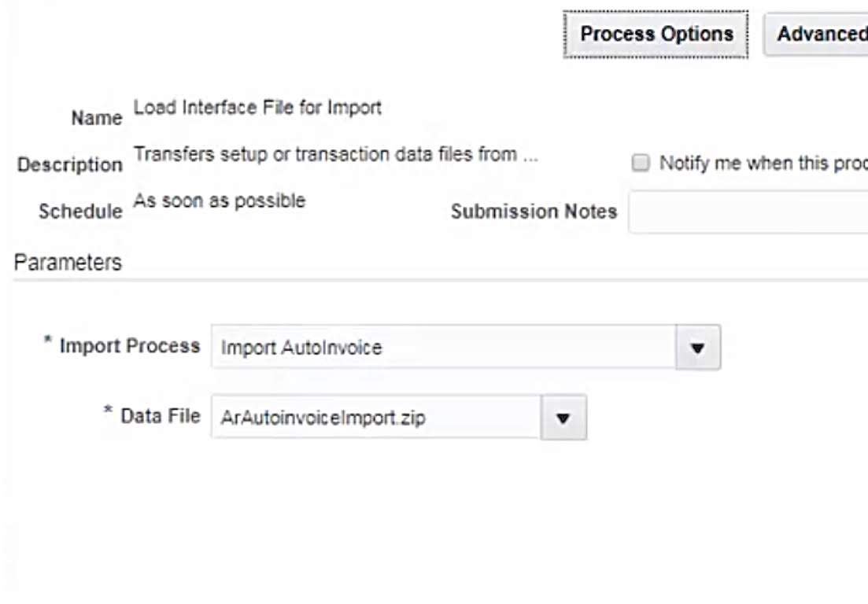The image size is (868, 604).
Task: Click the asterisk beside Import Process
Action: click(x=49, y=343)
